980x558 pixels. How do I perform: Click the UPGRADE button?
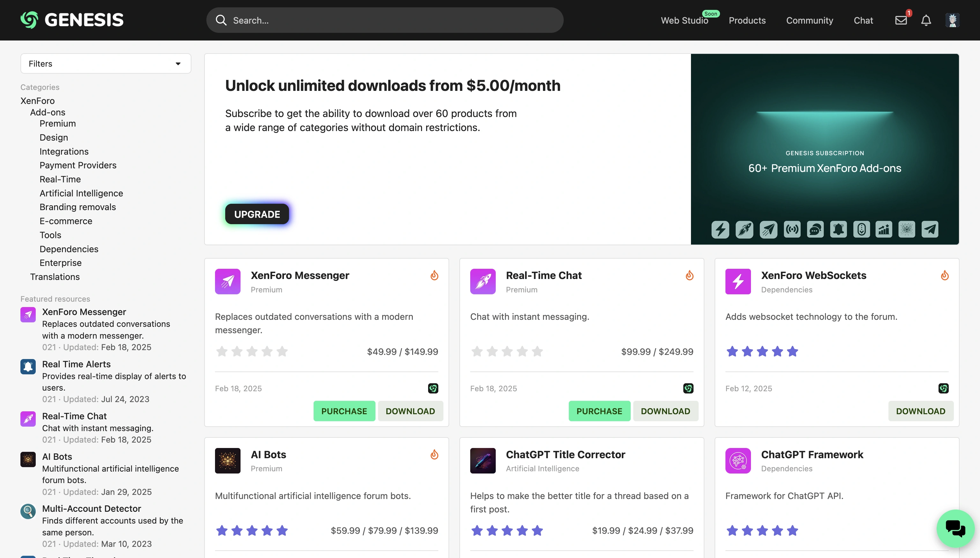point(257,214)
